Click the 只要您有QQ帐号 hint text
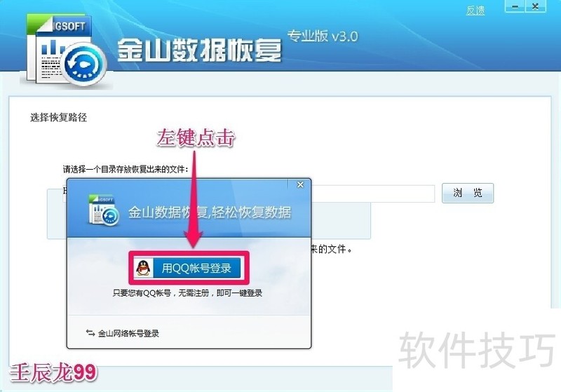Viewport: 561px width, 392px height. pos(187,293)
